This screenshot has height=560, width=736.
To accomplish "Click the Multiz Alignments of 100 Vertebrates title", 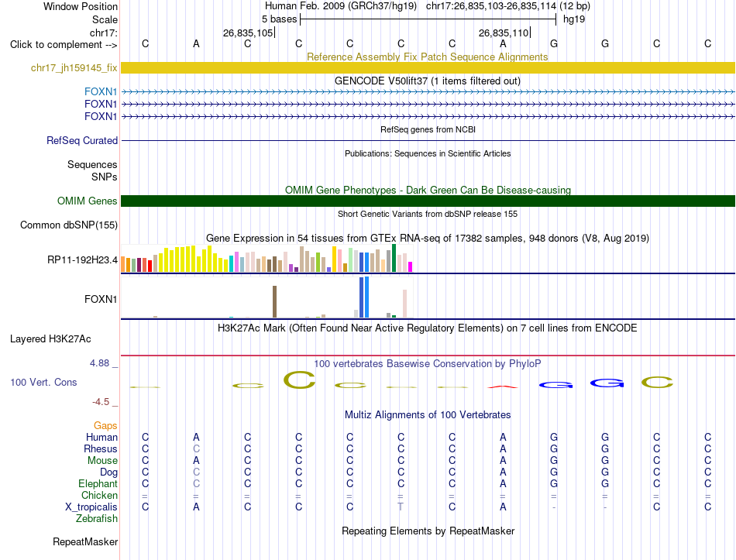I will pos(428,415).
